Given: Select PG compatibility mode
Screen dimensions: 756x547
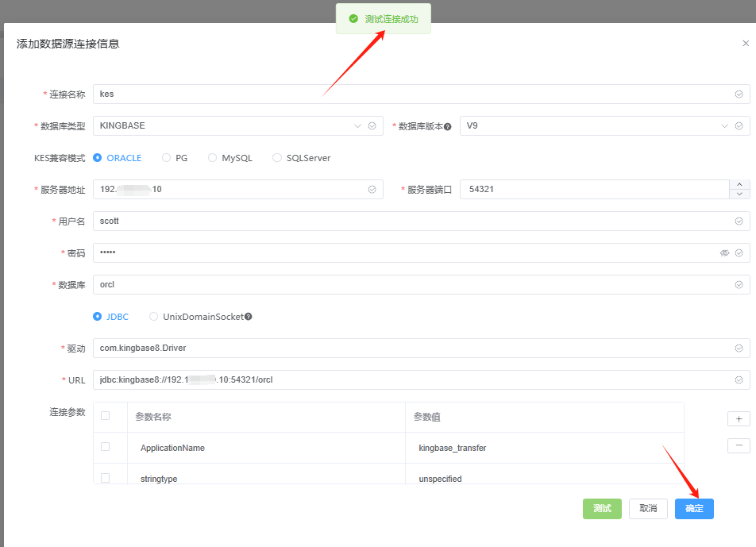Looking at the screenshot, I should [175, 158].
